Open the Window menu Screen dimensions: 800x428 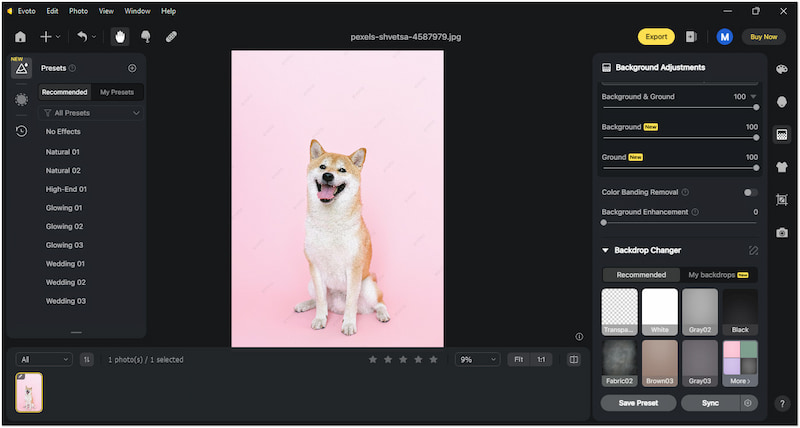click(137, 11)
